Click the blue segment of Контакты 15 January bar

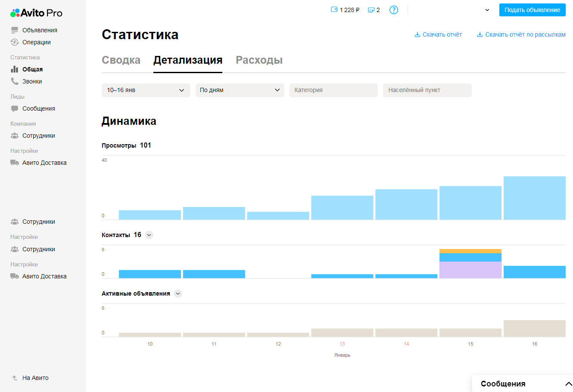tap(470, 257)
